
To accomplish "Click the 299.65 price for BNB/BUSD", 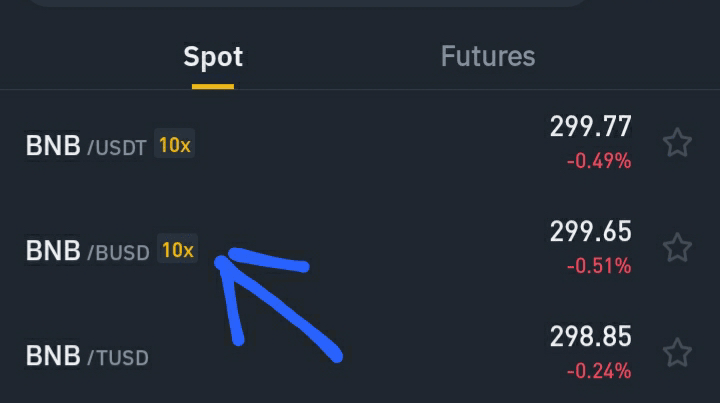I will pos(590,232).
